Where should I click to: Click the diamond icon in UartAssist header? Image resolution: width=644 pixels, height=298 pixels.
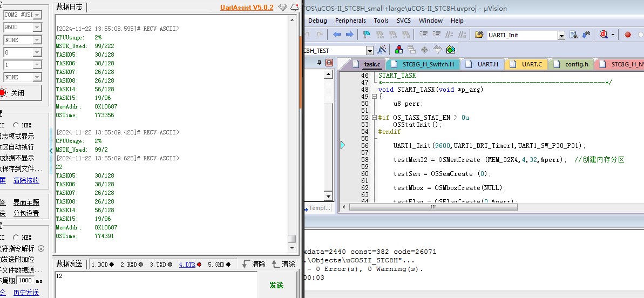[x=282, y=8]
